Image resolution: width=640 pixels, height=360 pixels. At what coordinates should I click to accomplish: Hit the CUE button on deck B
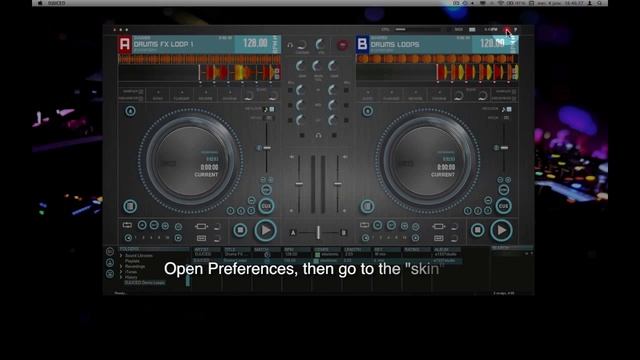[x=504, y=206]
